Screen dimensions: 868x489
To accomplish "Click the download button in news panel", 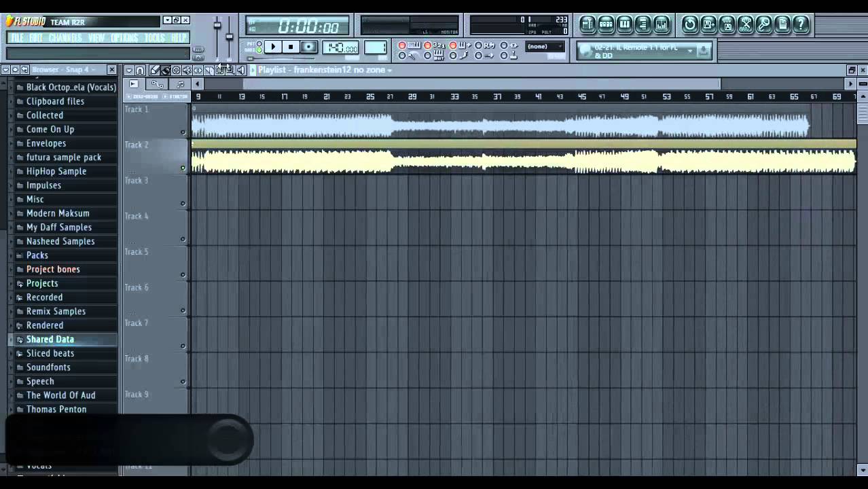I will [704, 50].
